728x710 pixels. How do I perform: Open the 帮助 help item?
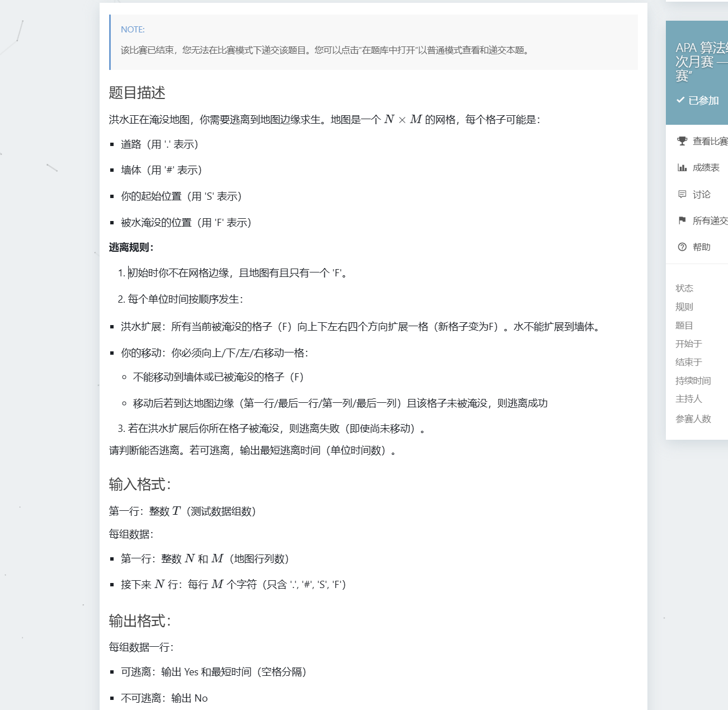pos(702,247)
